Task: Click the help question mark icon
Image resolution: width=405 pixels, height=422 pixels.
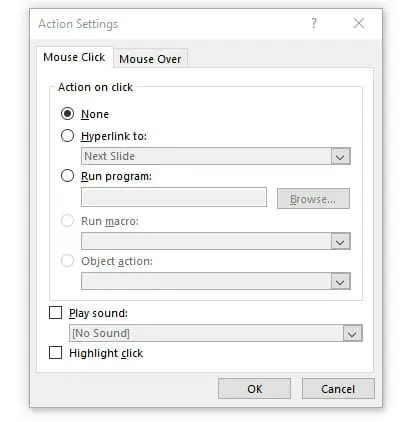Action: coord(314,24)
